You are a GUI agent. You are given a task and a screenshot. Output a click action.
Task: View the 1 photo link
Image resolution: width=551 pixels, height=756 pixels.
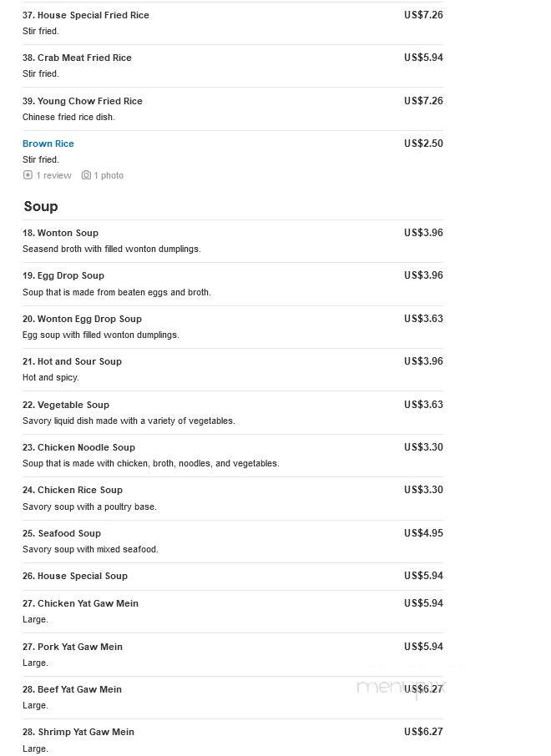tap(109, 175)
